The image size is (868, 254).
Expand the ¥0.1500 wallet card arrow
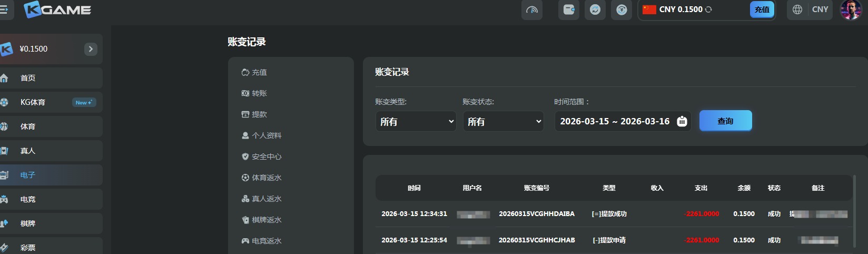click(x=91, y=49)
